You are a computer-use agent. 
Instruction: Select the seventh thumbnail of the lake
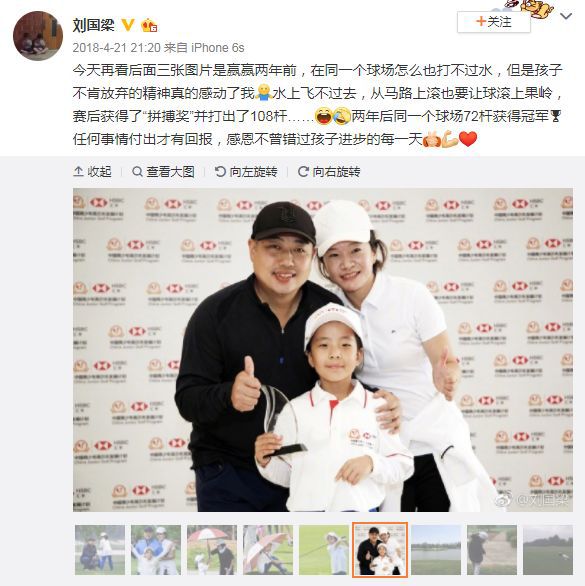pyautogui.click(x=436, y=550)
